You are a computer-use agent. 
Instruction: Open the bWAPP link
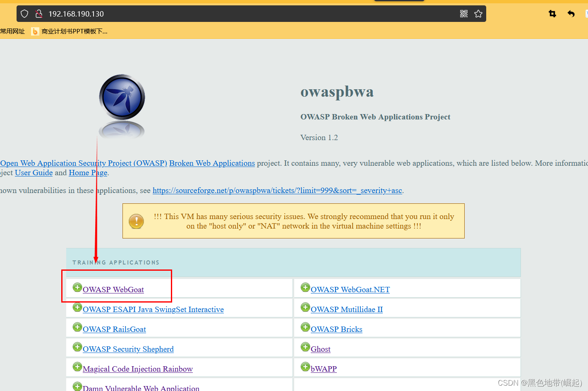coord(324,369)
